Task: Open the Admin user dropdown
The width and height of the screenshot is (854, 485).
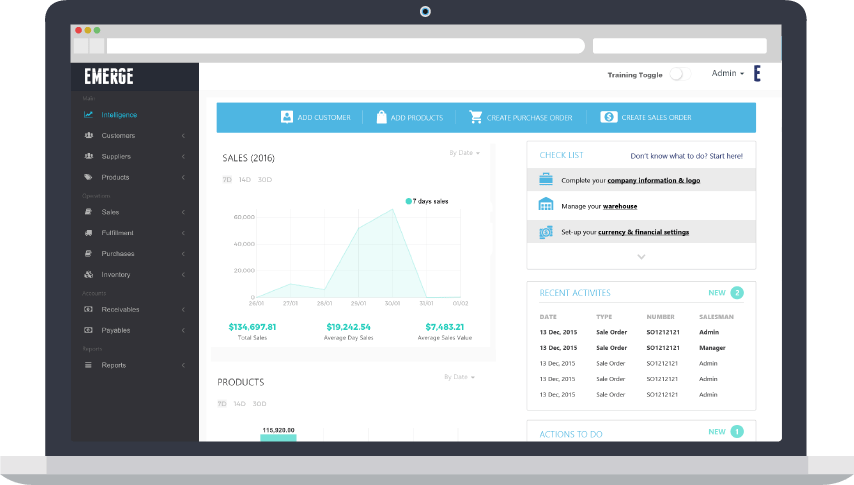Action: tap(727, 74)
